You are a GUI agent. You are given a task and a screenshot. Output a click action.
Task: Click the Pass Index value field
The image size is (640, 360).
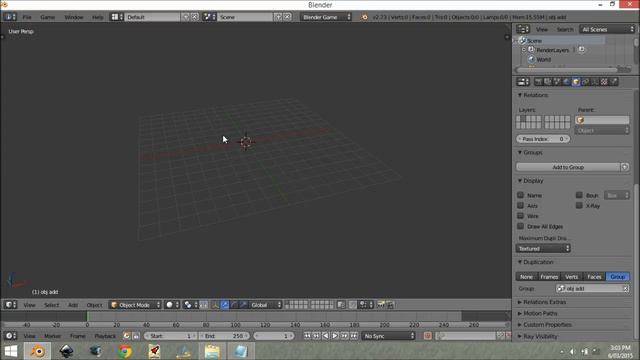click(543, 139)
